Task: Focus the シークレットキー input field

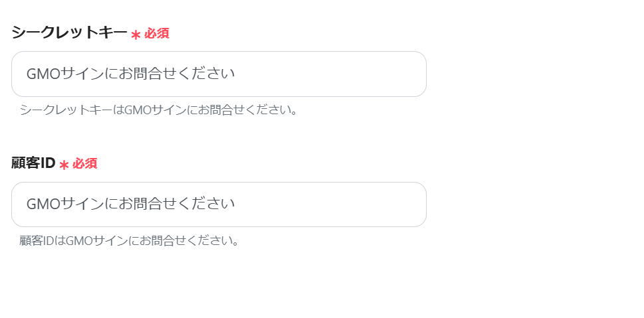Action: [219, 74]
